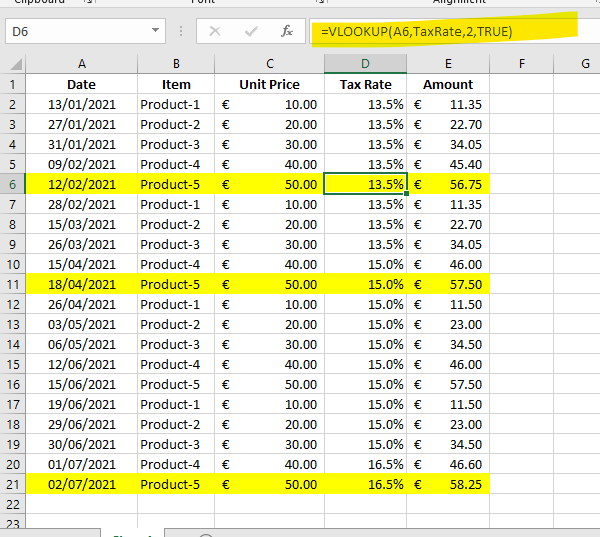600x537 pixels.
Task: Select the cell with date 30/06/2021
Action: click(82, 444)
